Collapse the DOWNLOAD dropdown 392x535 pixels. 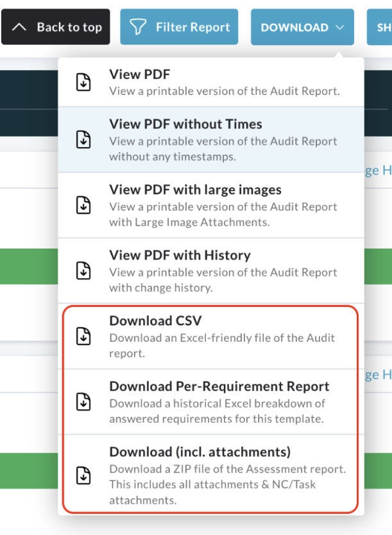point(302,27)
